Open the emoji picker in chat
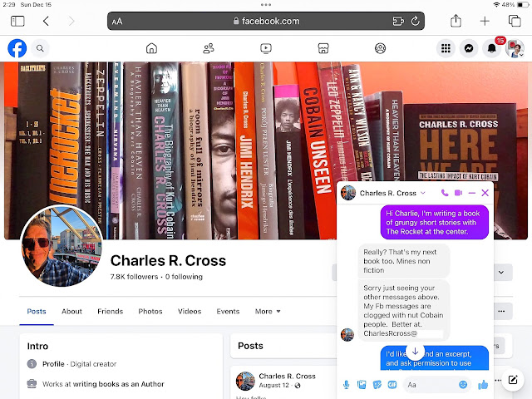532x399 pixels. click(463, 384)
